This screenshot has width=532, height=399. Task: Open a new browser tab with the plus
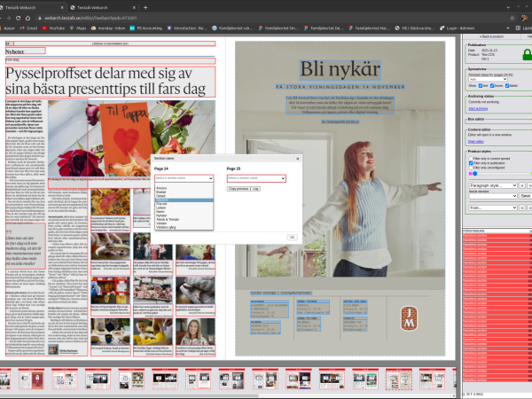tap(145, 7)
